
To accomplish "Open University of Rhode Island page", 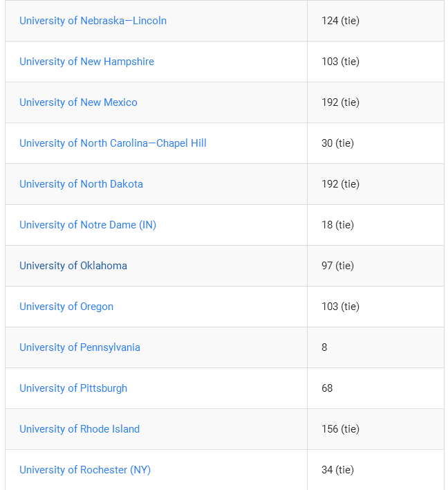I will 80,429.
